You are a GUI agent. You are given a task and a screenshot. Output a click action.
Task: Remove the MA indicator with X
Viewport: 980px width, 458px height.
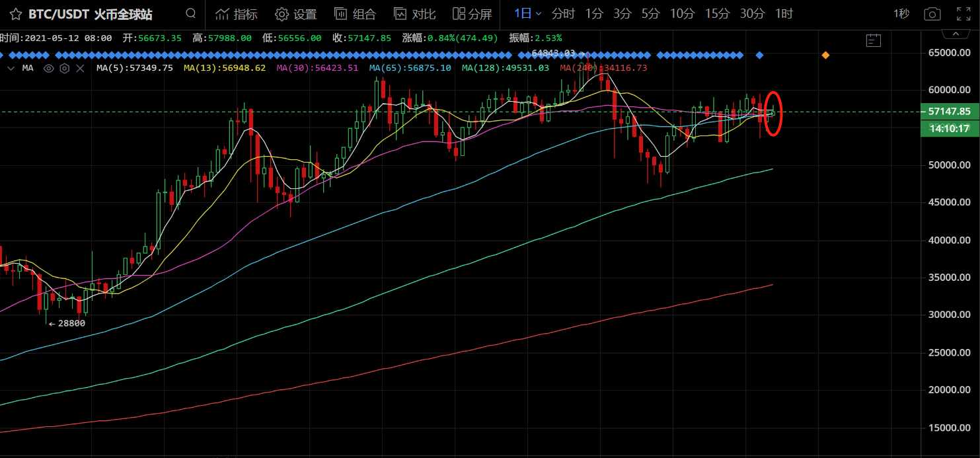80,68
